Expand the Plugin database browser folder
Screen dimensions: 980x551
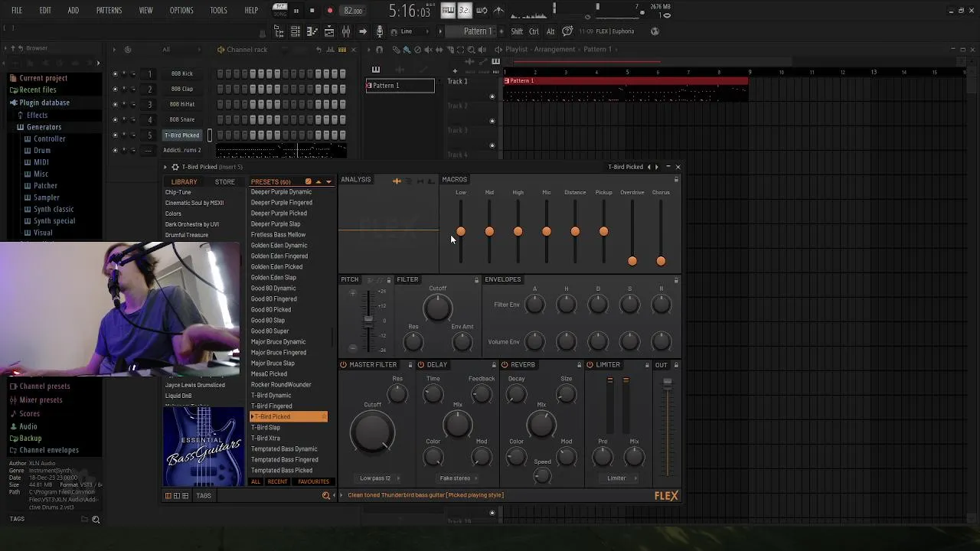coord(44,103)
